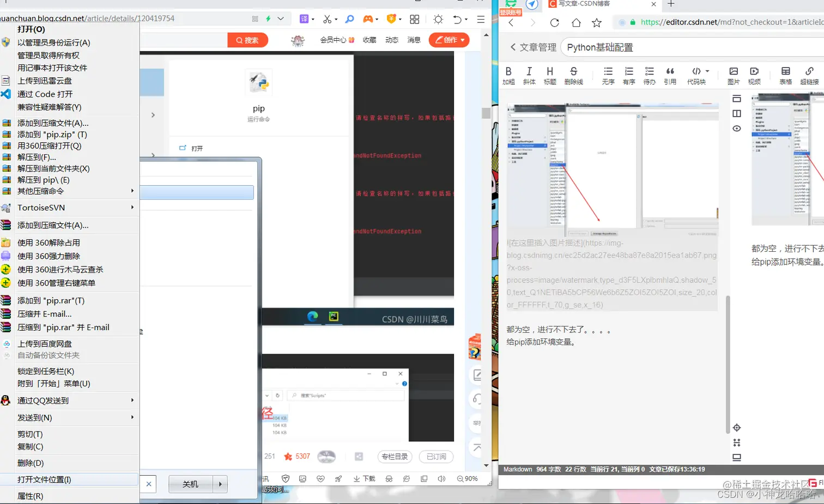824x504 pixels.
Task: Select the 斜体 italic formatting icon
Action: click(529, 74)
